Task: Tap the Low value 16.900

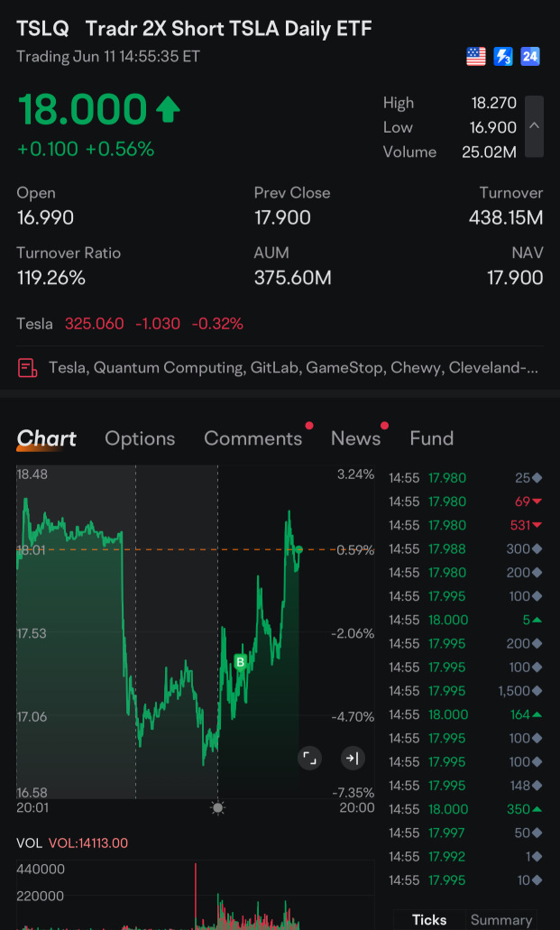Action: click(x=493, y=127)
